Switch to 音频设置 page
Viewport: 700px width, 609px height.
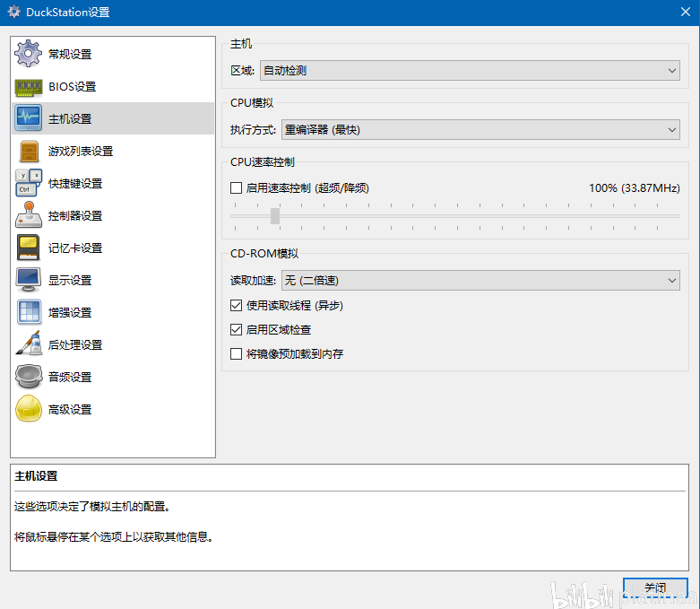point(113,377)
